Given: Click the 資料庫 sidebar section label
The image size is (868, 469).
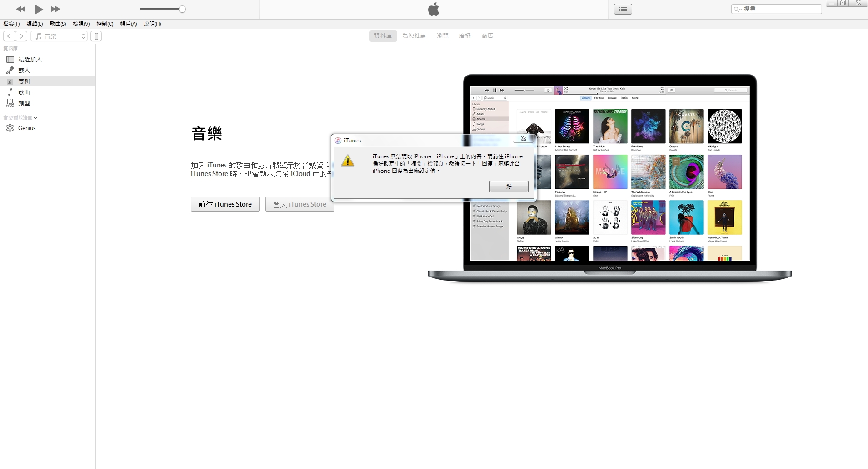Looking at the screenshot, I should (x=10, y=49).
